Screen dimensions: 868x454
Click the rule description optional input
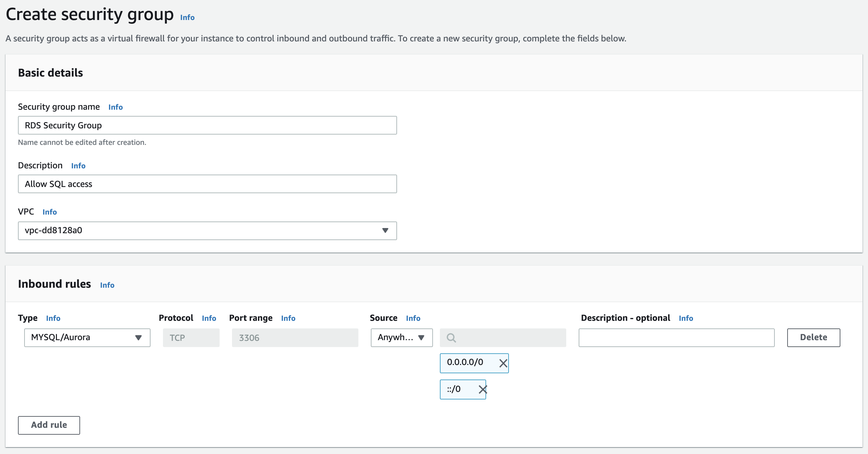point(676,337)
